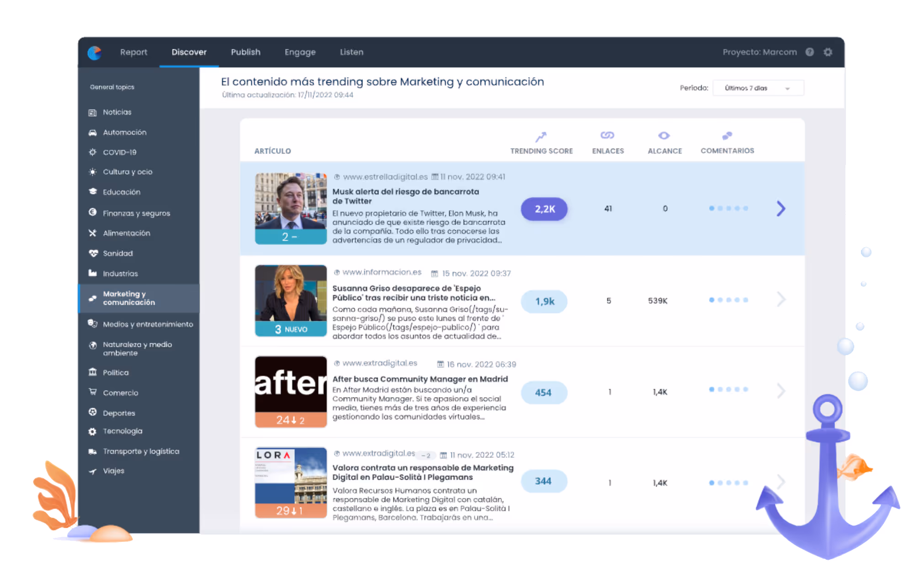Click the app logo icon
The width and height of the screenshot is (914, 588).
pyautogui.click(x=95, y=53)
